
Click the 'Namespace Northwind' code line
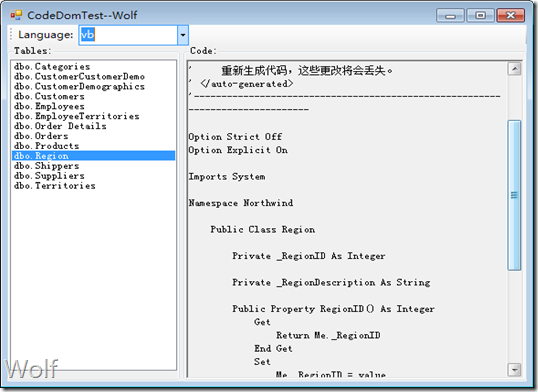coord(241,203)
